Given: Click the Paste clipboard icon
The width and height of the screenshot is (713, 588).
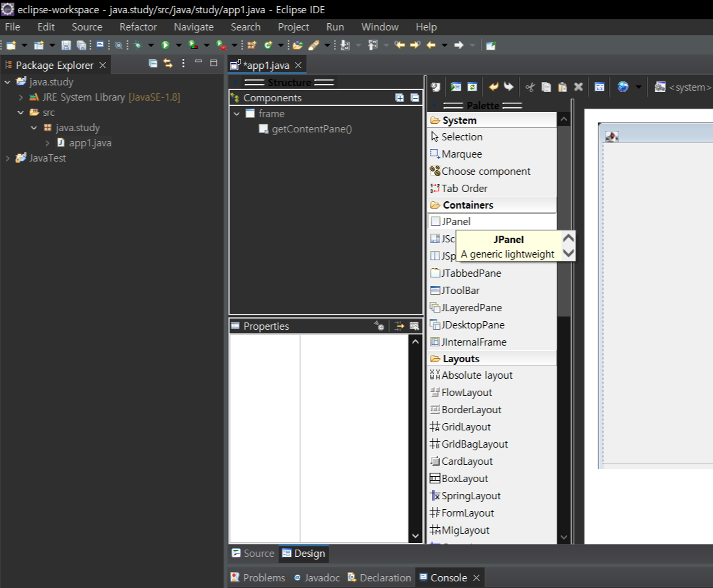Looking at the screenshot, I should [563, 86].
